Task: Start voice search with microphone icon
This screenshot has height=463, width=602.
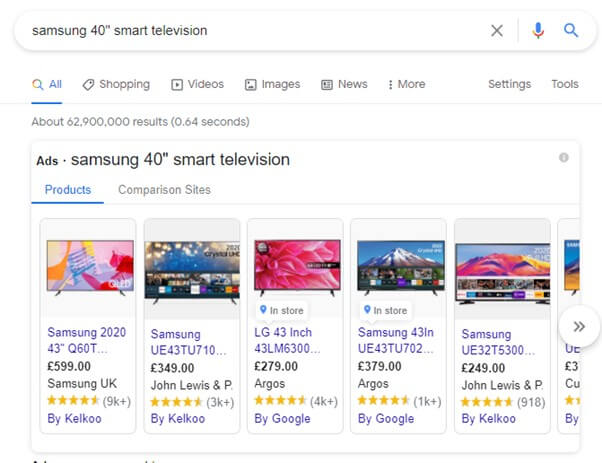Action: pos(538,30)
